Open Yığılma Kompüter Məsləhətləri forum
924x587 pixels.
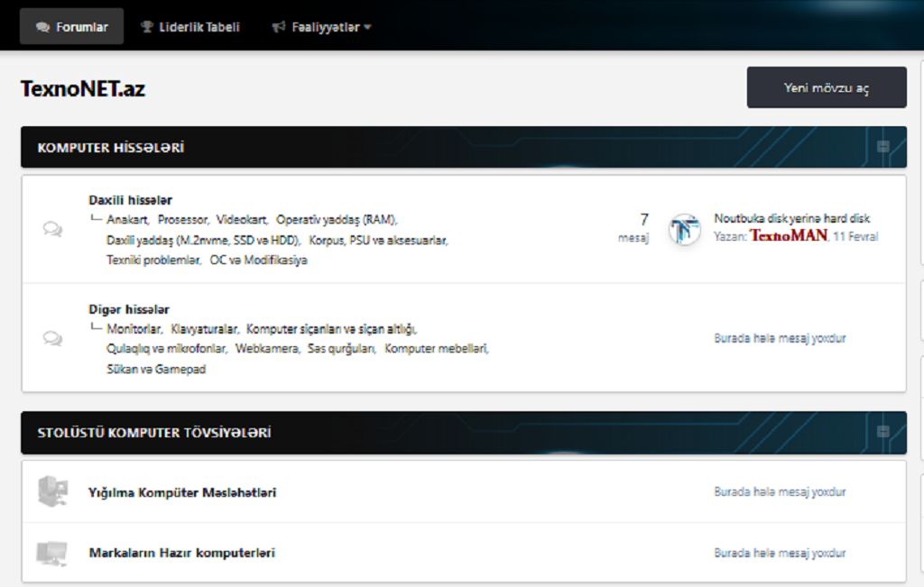click(182, 492)
